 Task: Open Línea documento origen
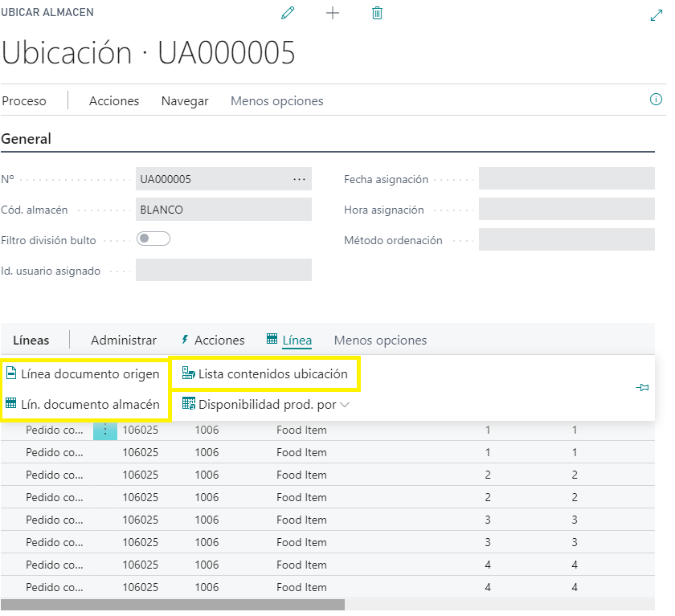(90, 373)
